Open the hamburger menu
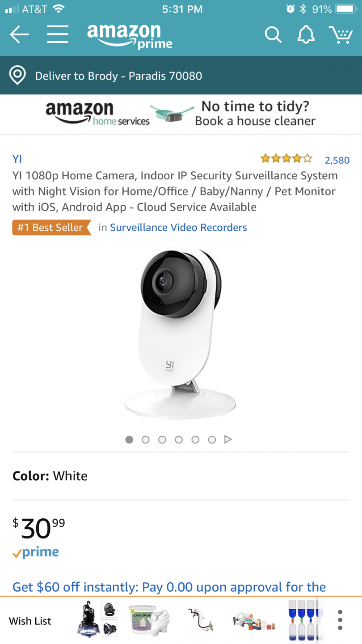The height and width of the screenshot is (644, 362). click(58, 34)
